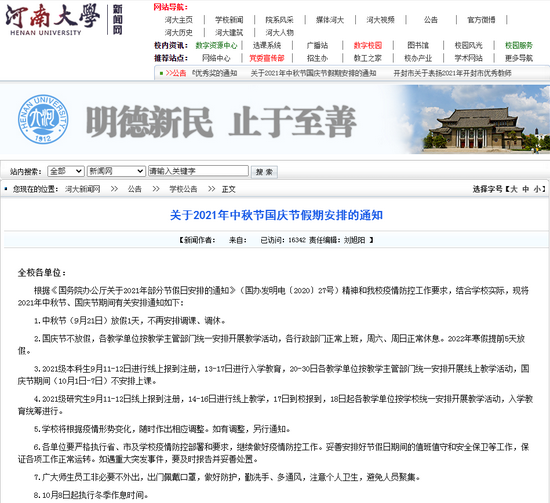Click the ticker notice about 开封市优秀教师
This screenshot has height=503, width=550.
tap(452, 73)
